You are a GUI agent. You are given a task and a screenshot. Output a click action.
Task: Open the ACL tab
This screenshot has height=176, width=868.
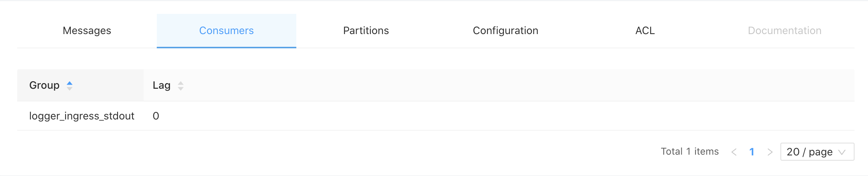[x=645, y=31]
